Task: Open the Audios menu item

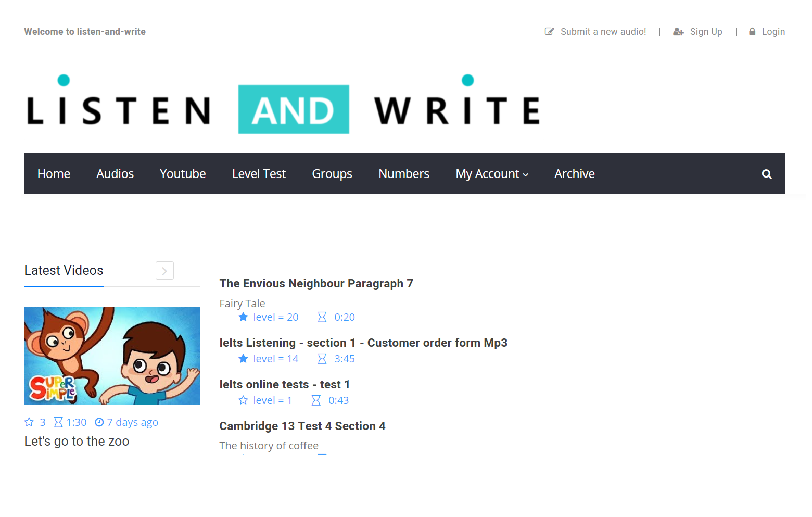Action: [115, 174]
